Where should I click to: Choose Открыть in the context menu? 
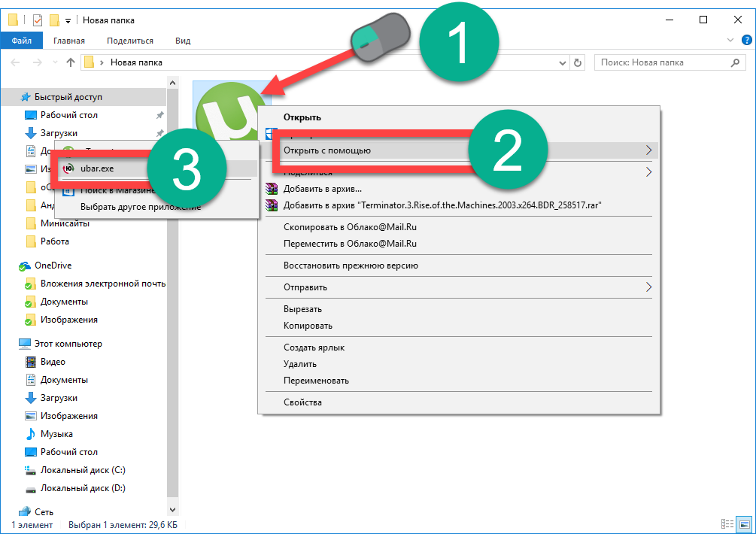pyautogui.click(x=302, y=117)
